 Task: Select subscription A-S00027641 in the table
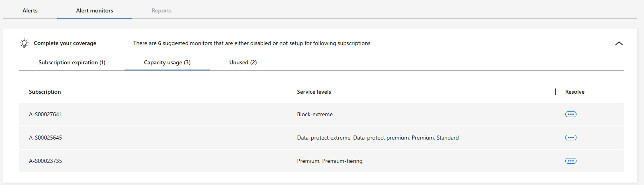coord(45,114)
